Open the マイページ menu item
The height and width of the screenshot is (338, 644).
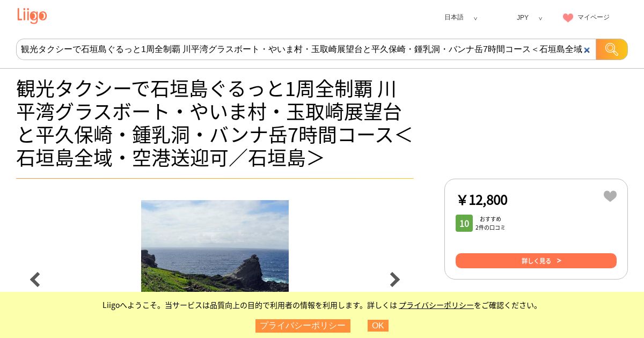pos(594,17)
